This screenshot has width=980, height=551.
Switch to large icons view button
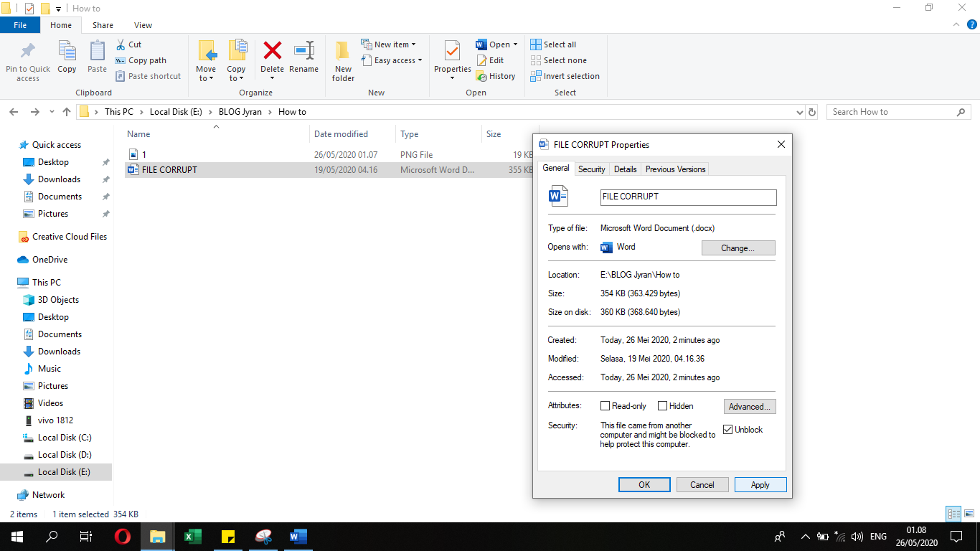[x=969, y=514]
